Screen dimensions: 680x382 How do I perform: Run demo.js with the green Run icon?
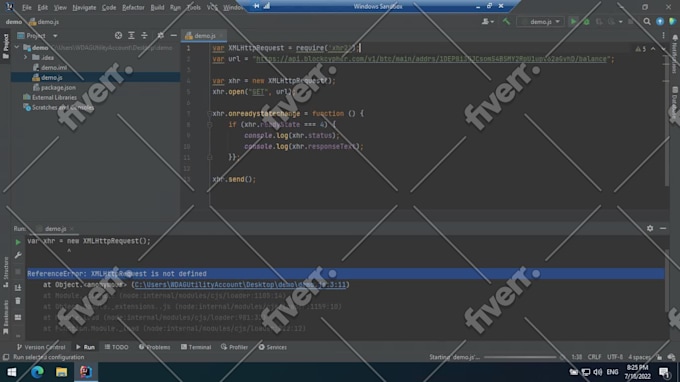click(573, 22)
